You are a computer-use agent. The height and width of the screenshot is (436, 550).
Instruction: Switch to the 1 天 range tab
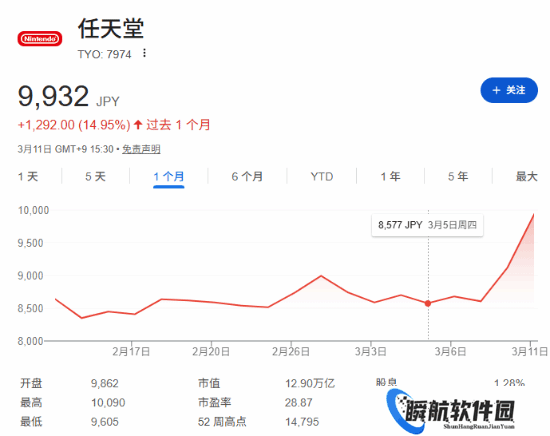pos(28,176)
